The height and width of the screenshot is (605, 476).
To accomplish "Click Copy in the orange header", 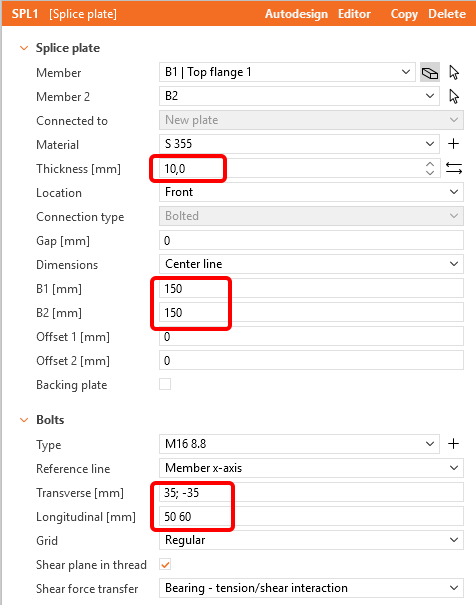I will tap(404, 14).
